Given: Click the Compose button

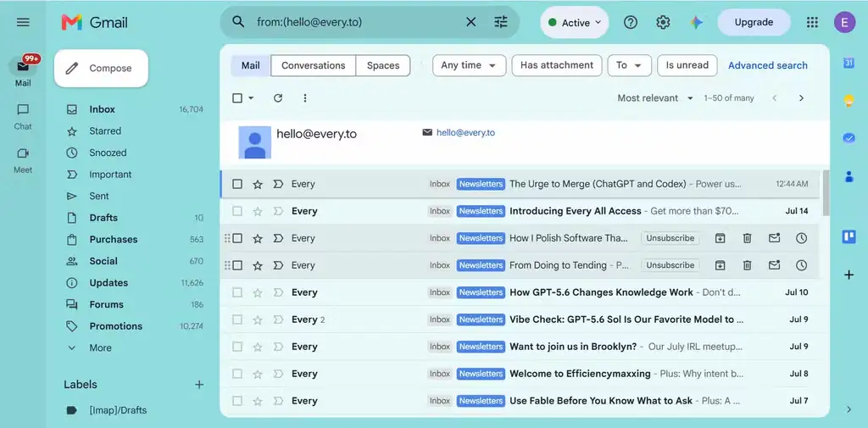Looking at the screenshot, I should coord(102,68).
